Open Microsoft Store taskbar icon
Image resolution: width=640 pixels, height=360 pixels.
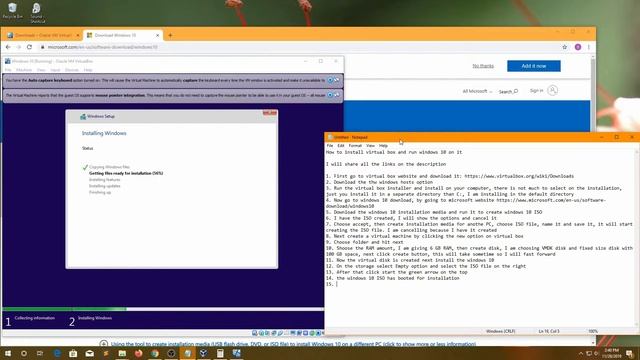[x=73, y=353]
